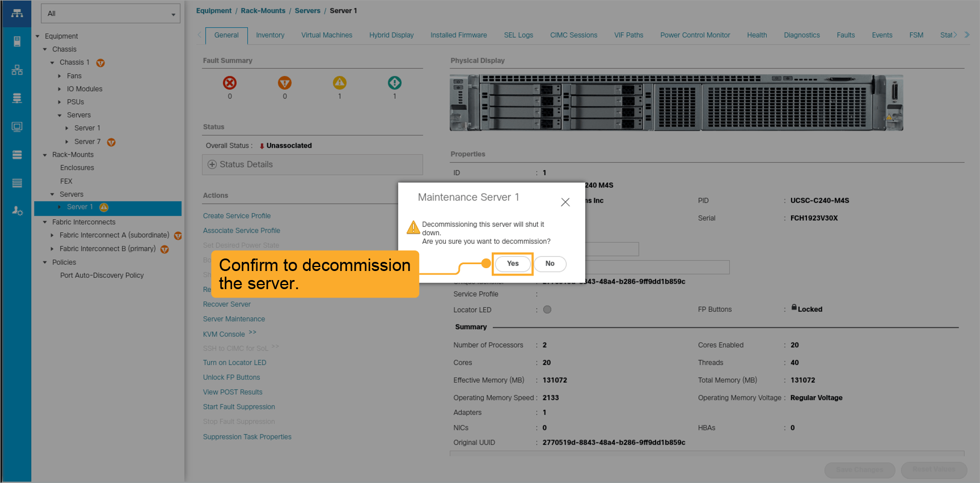
Task: Open the SAN storage icon in the left rail
Action: point(17,98)
